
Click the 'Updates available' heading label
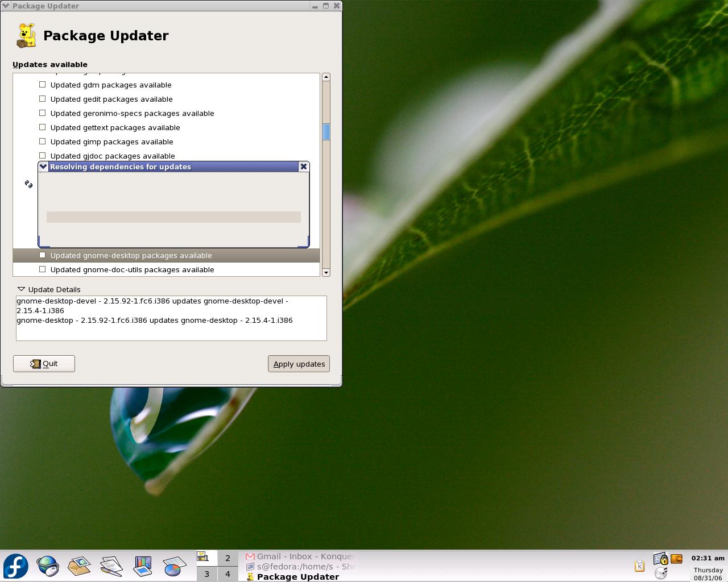click(x=50, y=64)
